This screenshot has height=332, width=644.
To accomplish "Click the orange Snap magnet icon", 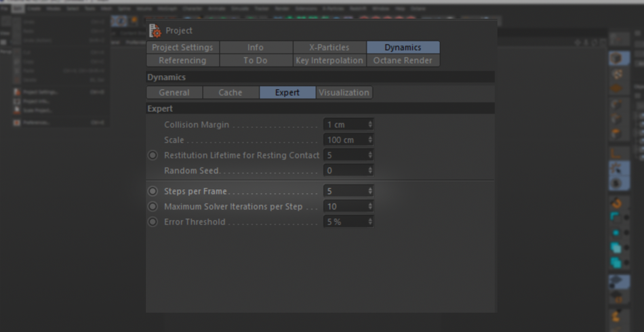I will pyautogui.click(x=618, y=203).
